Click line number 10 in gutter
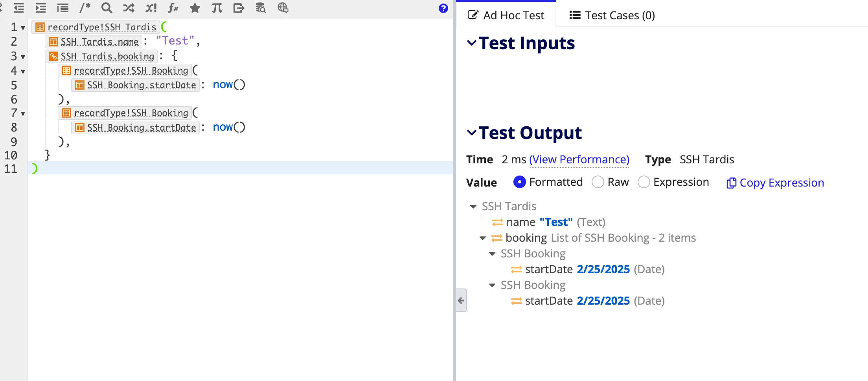 11,155
